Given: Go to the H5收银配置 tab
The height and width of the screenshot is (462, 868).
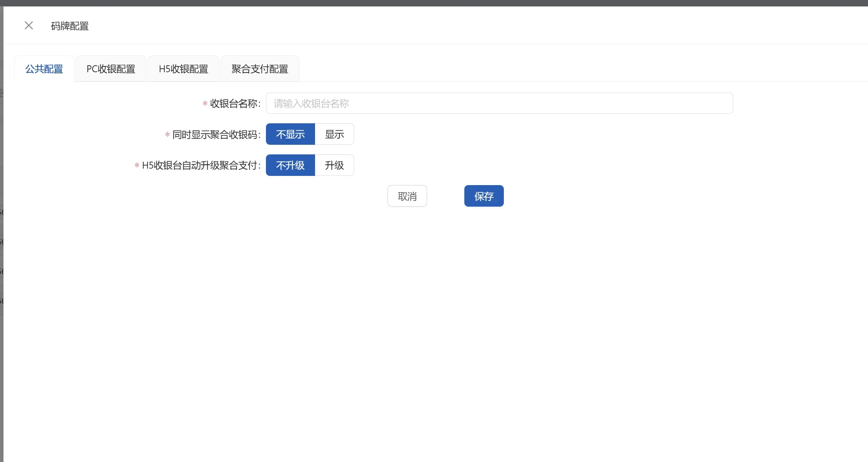Looking at the screenshot, I should pos(183,69).
